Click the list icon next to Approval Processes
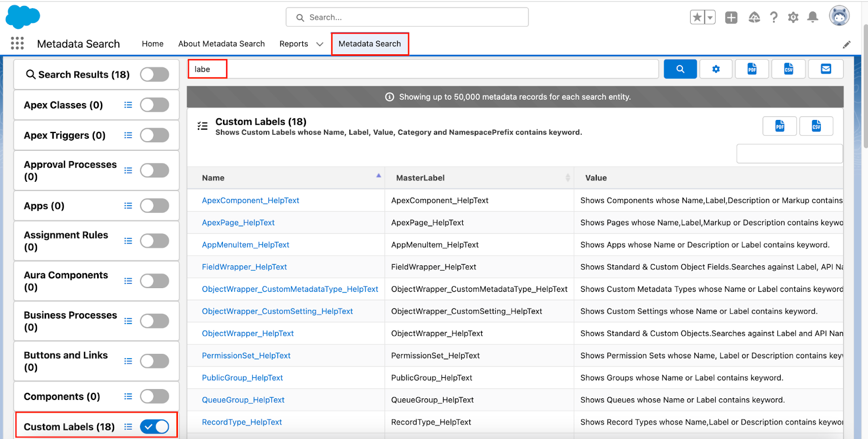The width and height of the screenshot is (868, 439). (x=128, y=170)
